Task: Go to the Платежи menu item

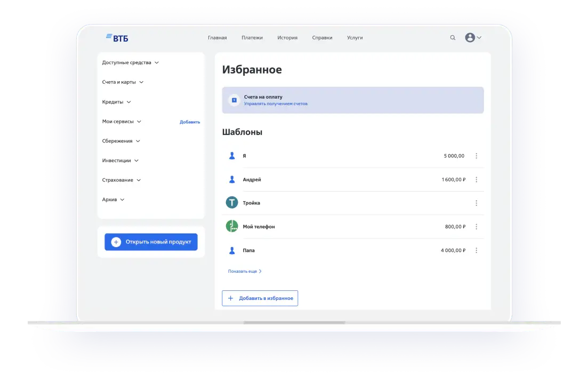Action: (252, 38)
